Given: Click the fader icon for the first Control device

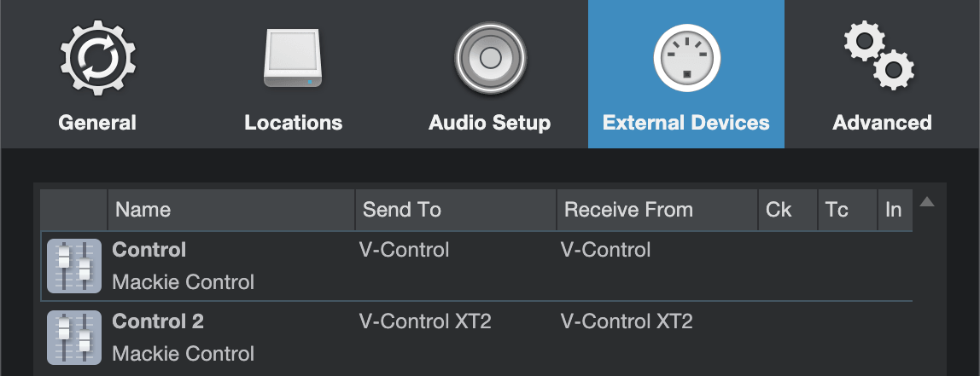Looking at the screenshot, I should (x=73, y=266).
